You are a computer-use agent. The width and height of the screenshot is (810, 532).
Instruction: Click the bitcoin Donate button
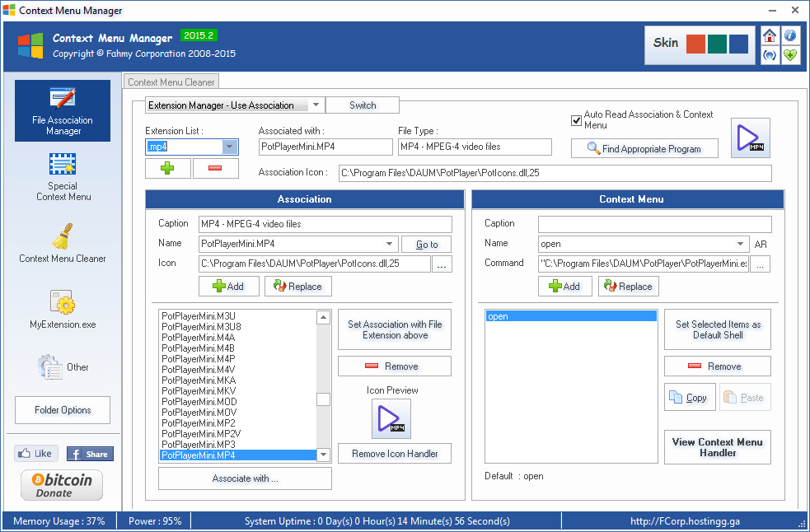[62, 485]
